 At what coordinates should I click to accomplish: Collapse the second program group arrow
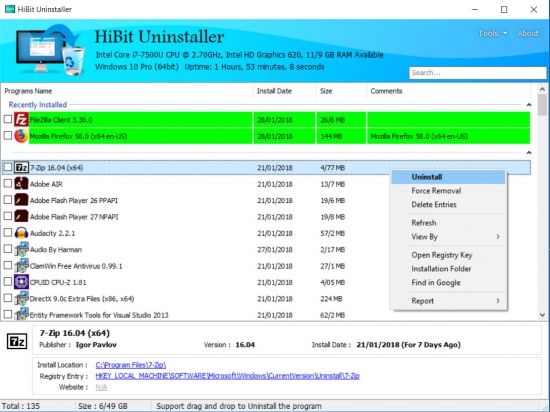pos(529,153)
